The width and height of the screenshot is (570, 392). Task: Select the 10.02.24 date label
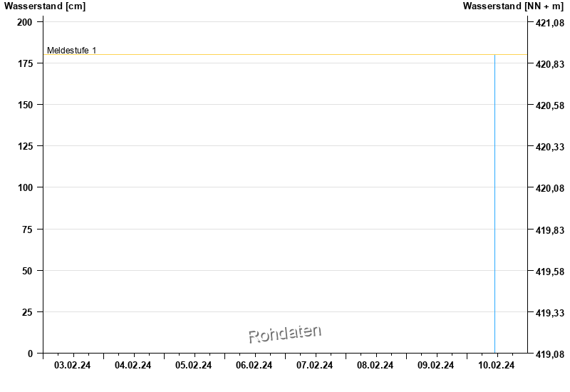coord(497,366)
